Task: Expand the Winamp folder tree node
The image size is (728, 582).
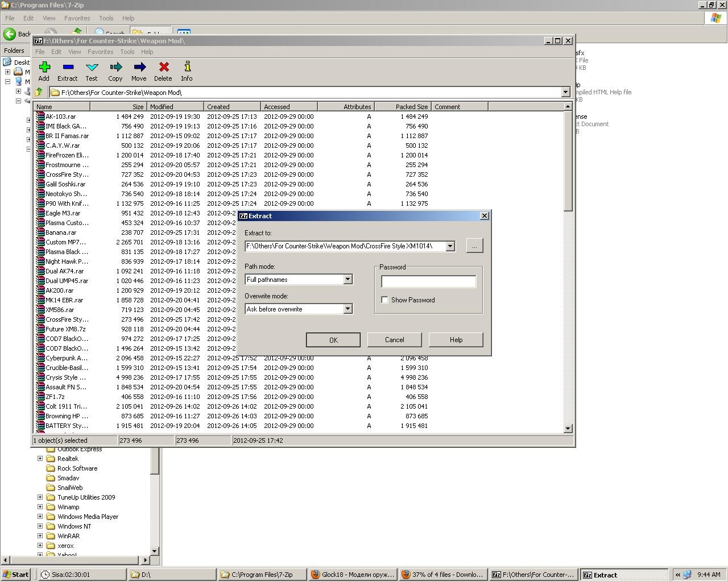Action: coord(40,507)
